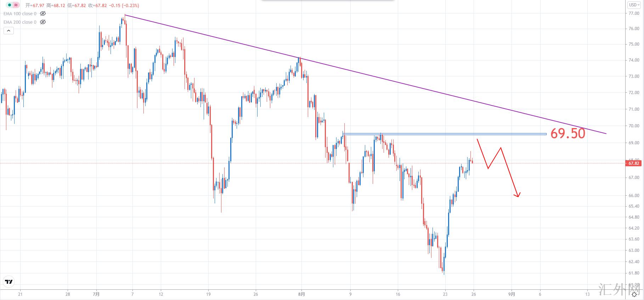This screenshot has height=300, width=644.
Task: Click the red 69.50 text label
Action: click(567, 133)
